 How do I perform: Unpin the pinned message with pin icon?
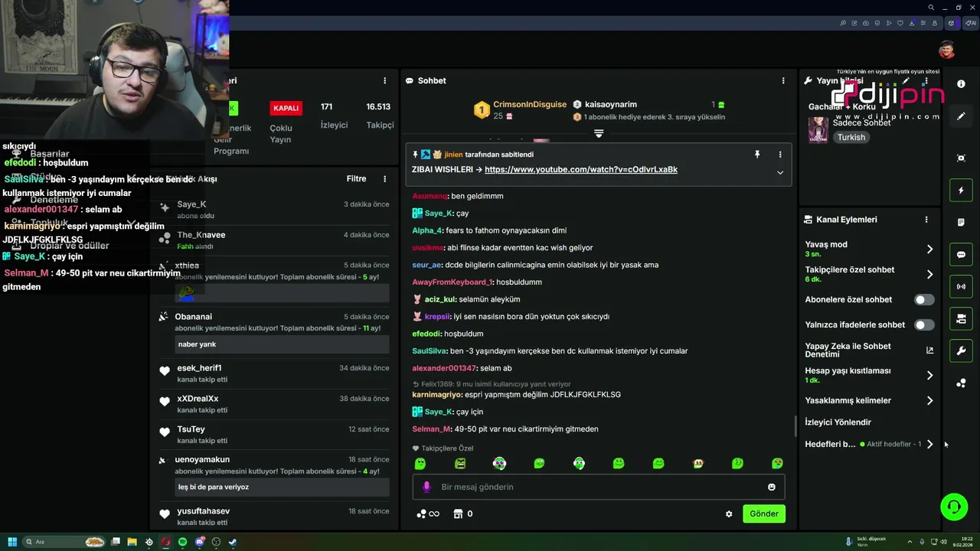pos(757,155)
